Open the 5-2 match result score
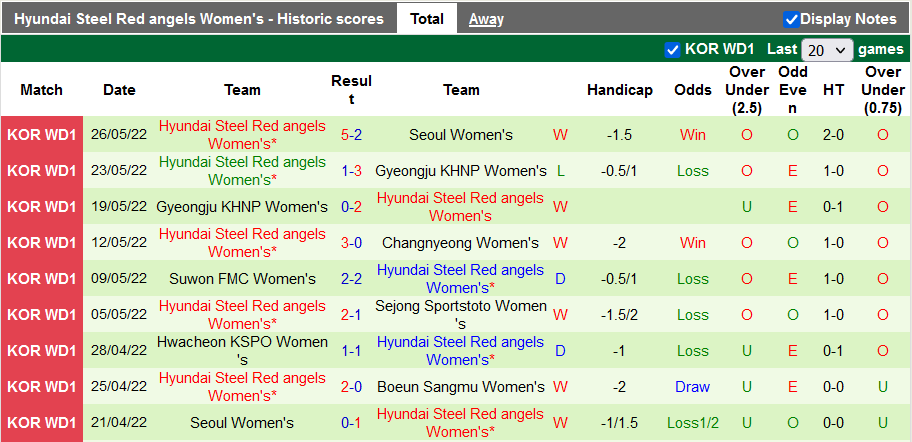 [x=351, y=135]
